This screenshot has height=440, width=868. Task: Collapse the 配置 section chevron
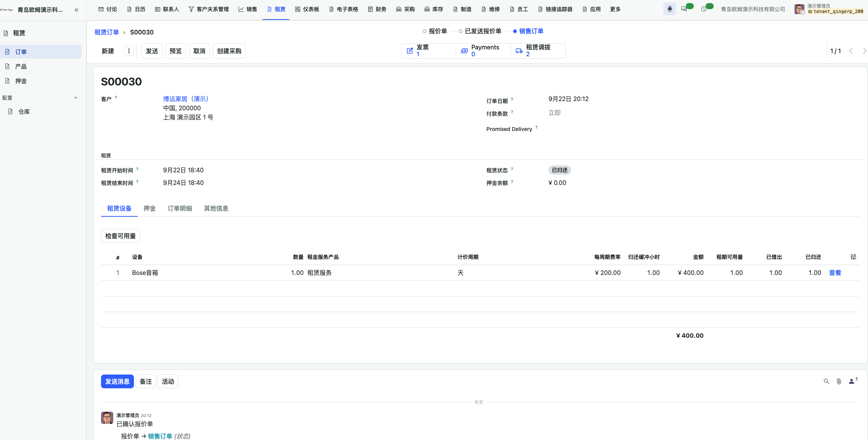[76, 98]
